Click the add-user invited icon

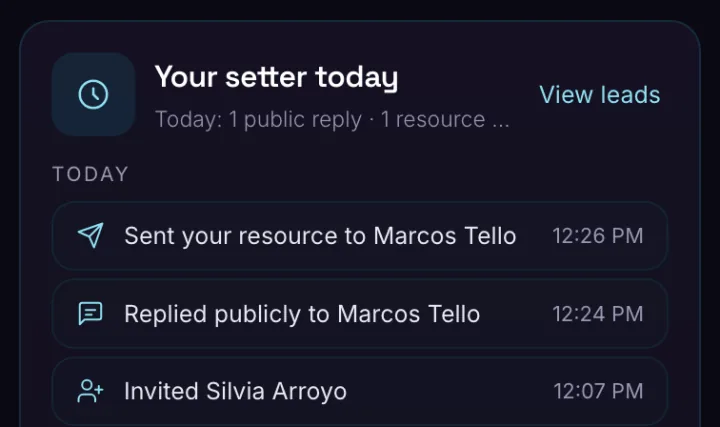pyautogui.click(x=90, y=391)
